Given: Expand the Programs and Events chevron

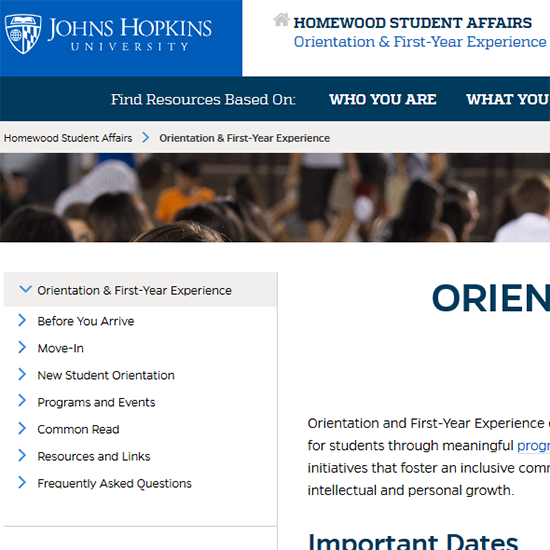Looking at the screenshot, I should (22, 401).
